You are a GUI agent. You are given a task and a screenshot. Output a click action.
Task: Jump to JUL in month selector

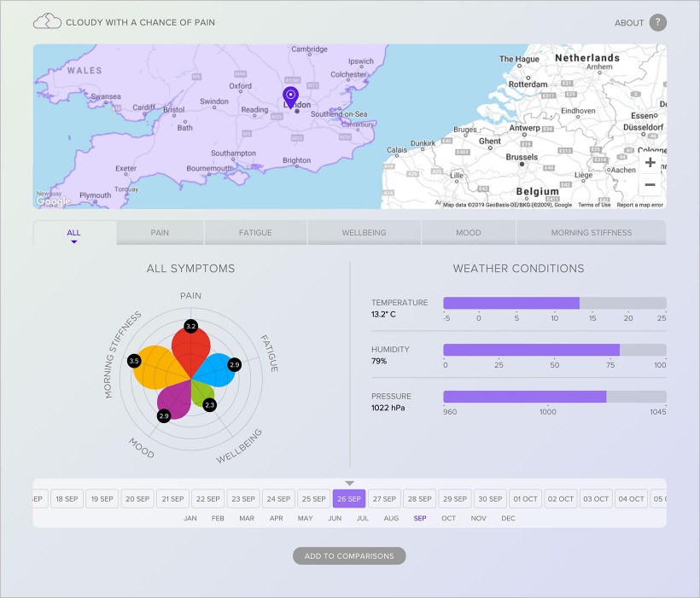click(363, 519)
